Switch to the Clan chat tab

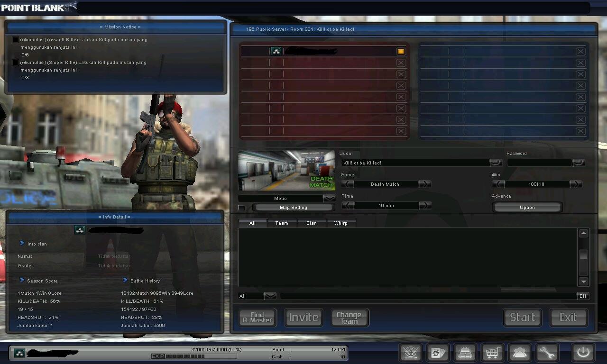pos(312,223)
